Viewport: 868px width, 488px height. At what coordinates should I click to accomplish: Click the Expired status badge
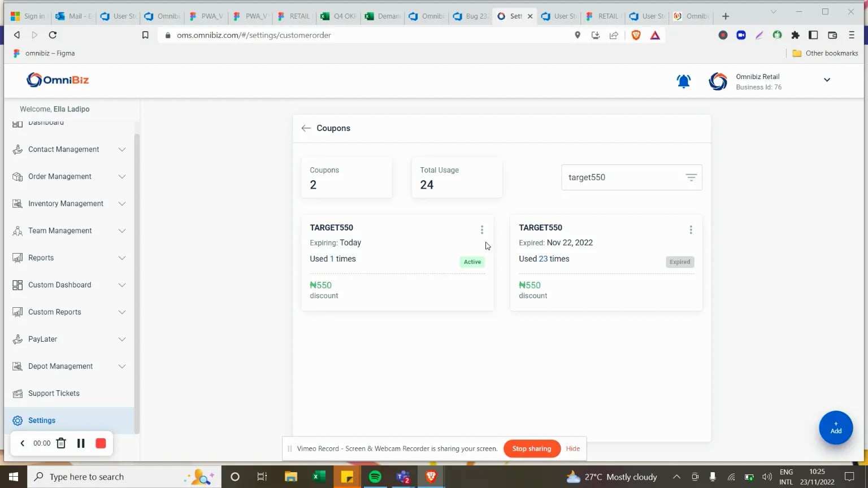(x=680, y=262)
